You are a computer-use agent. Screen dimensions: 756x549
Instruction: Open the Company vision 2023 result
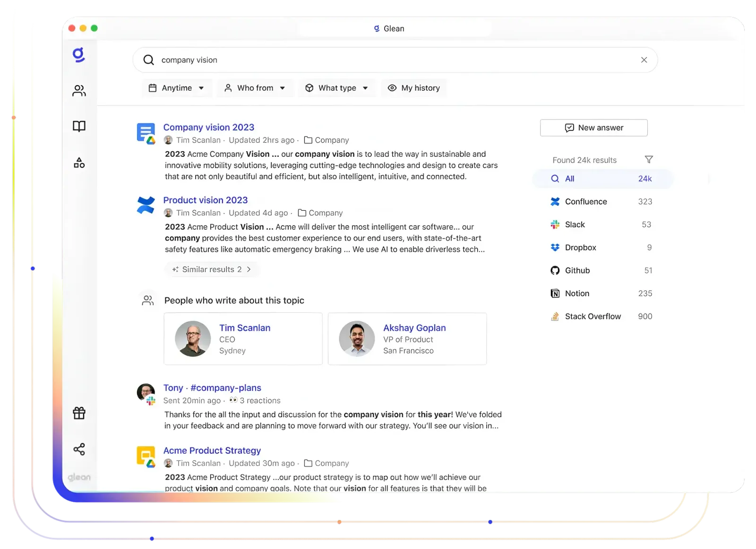click(208, 127)
